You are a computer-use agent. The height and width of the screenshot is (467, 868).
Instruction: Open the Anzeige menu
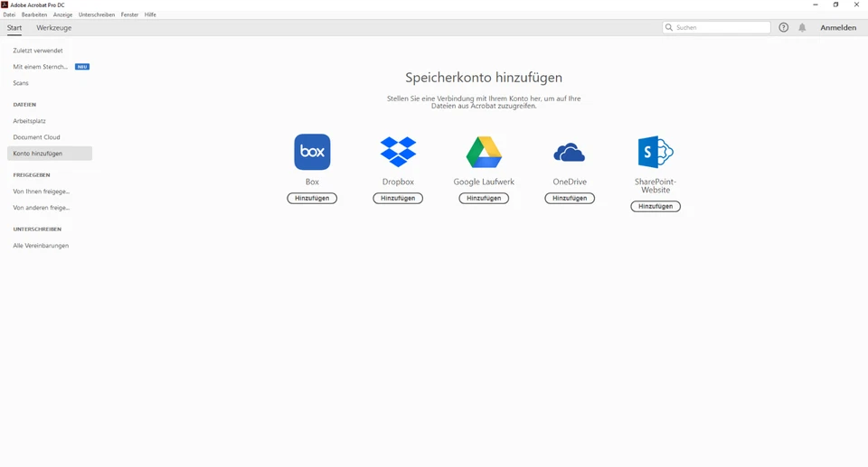point(62,15)
